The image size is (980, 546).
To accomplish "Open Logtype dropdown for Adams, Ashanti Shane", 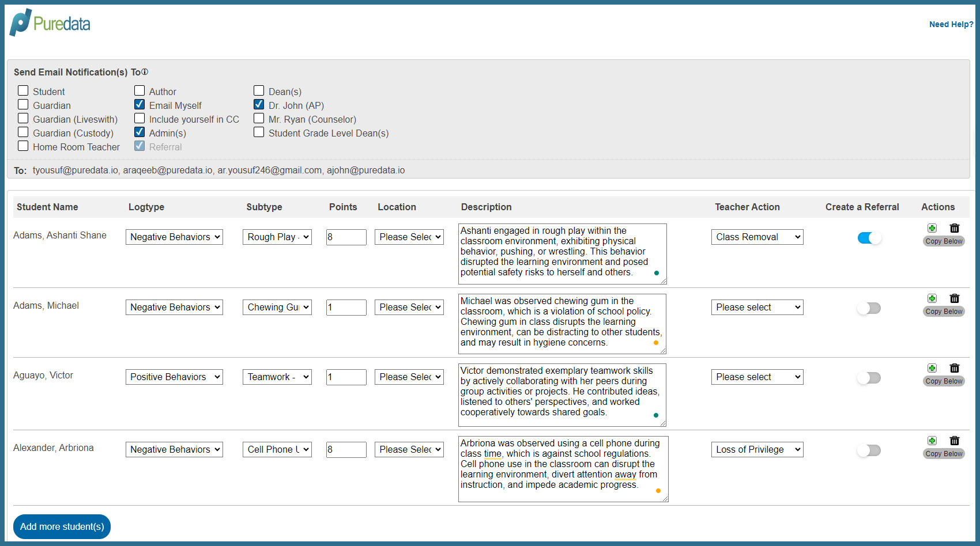I will (174, 237).
